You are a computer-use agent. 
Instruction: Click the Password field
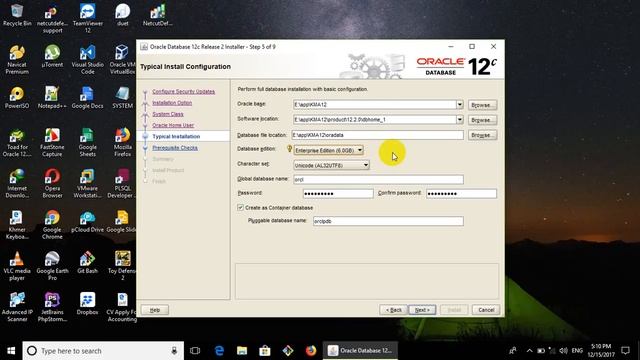click(338, 193)
